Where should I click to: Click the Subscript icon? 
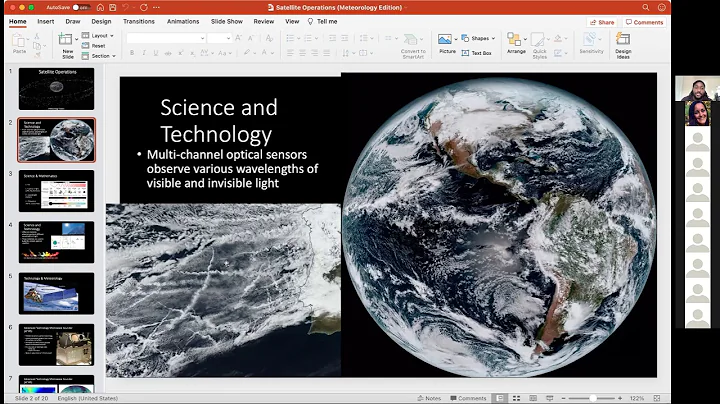point(192,53)
